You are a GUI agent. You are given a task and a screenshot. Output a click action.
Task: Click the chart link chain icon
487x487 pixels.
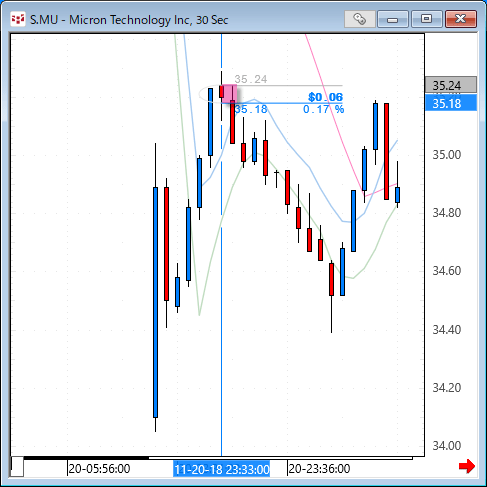[360, 19]
